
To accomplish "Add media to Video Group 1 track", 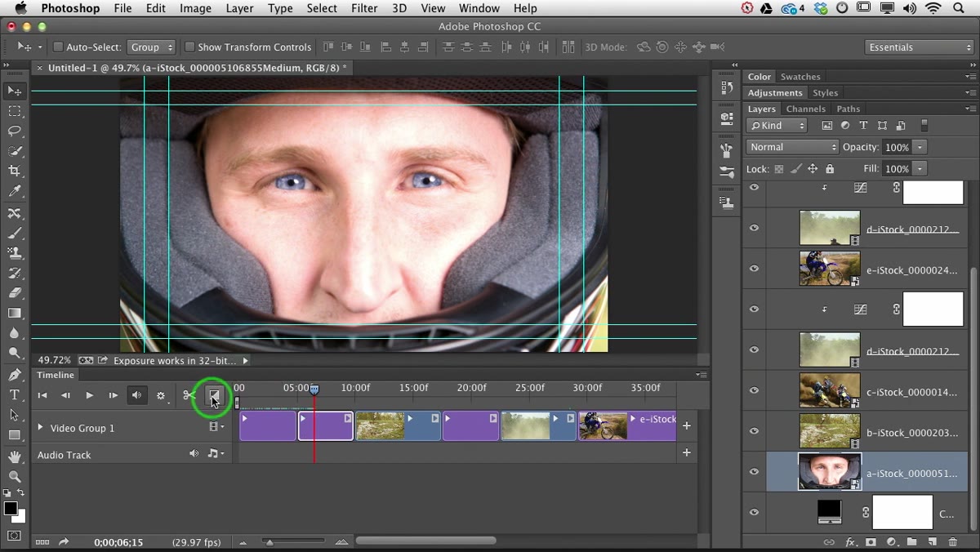I will [x=687, y=425].
